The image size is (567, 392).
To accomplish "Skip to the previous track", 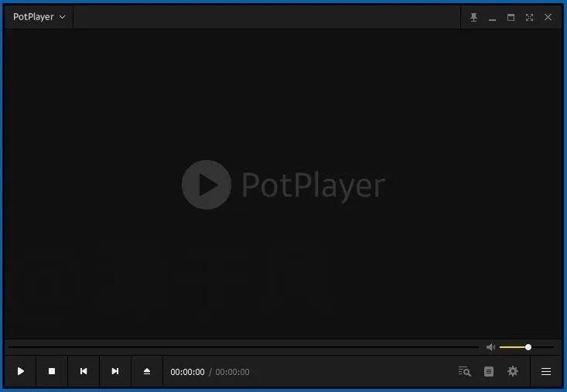I will click(84, 371).
